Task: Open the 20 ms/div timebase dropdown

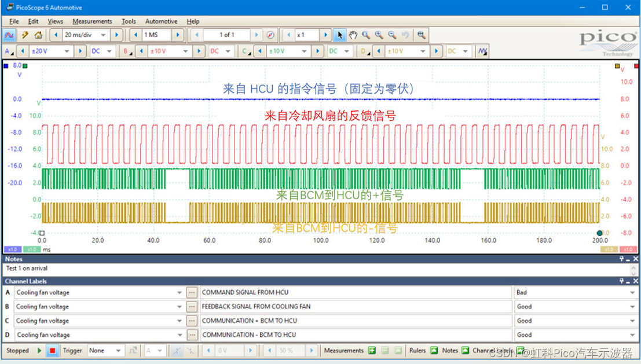Action: coord(104,35)
